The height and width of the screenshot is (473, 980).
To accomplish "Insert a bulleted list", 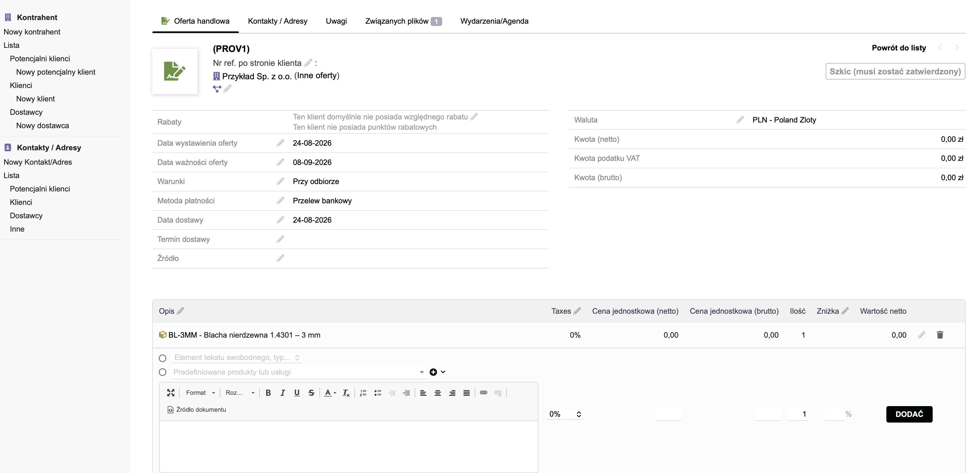I will point(378,393).
